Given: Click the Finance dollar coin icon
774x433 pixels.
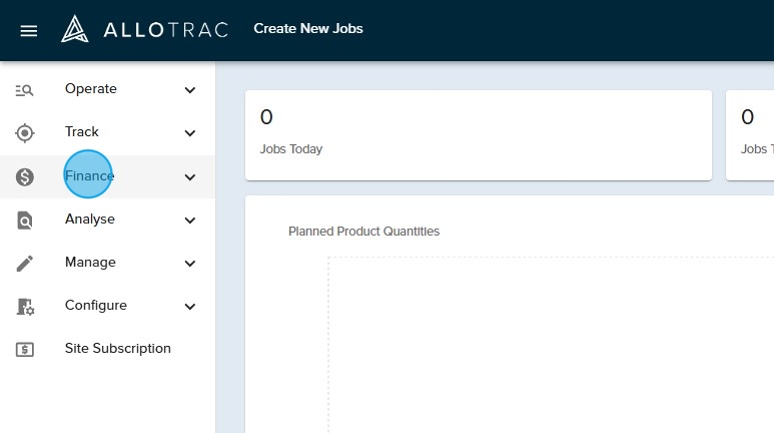Looking at the screenshot, I should (25, 177).
